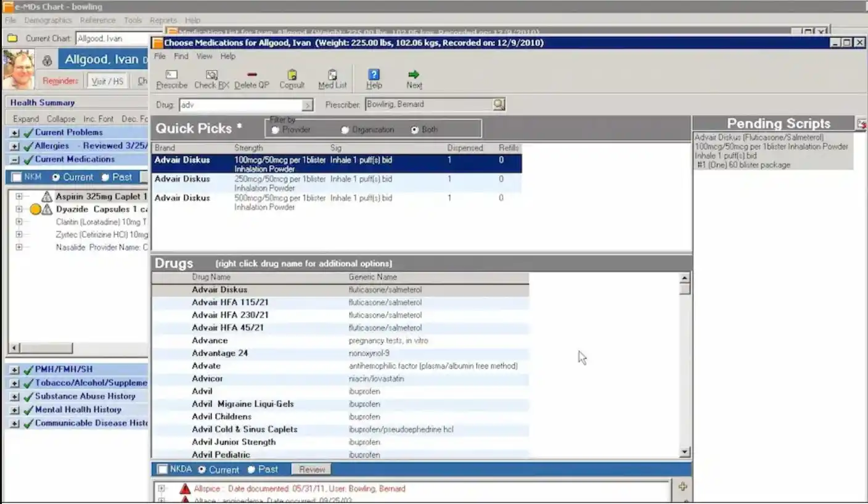Open the Reports menu

pos(163,20)
